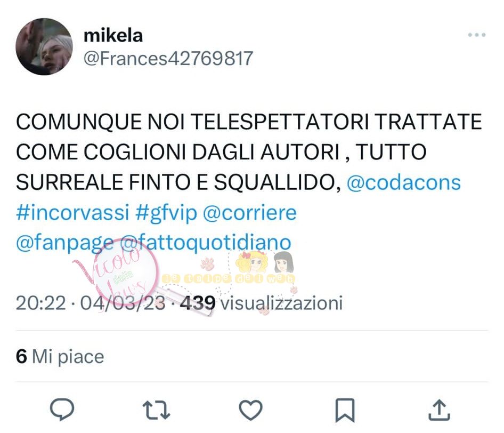Open the @fattoquotidiano mention
The image size is (504, 433).
pyautogui.click(x=206, y=242)
